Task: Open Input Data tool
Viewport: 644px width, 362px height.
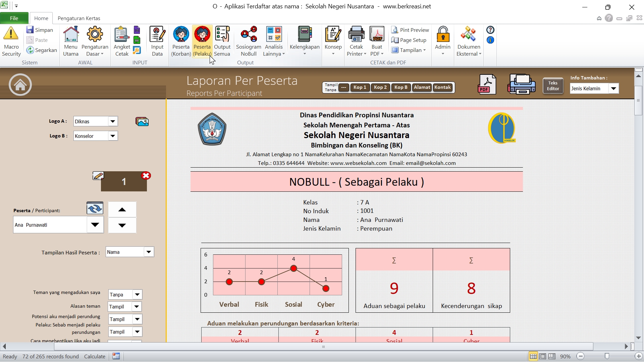Action: click(x=157, y=42)
